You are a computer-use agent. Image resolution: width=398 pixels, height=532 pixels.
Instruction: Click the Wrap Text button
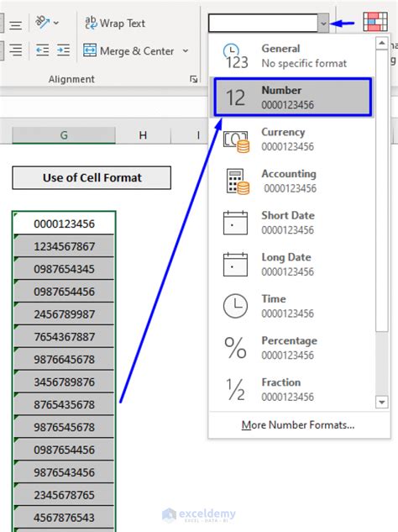tap(115, 23)
